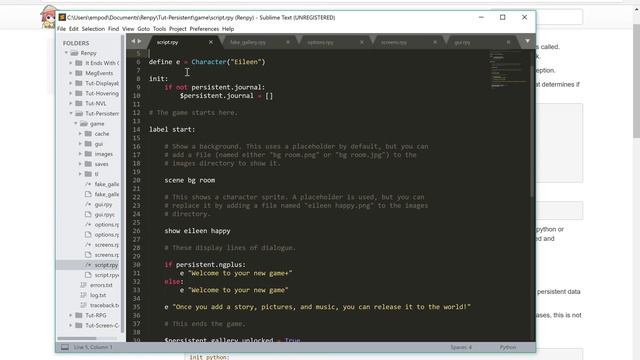Select the script.rpy tab
640x360 pixels.
(x=167, y=42)
